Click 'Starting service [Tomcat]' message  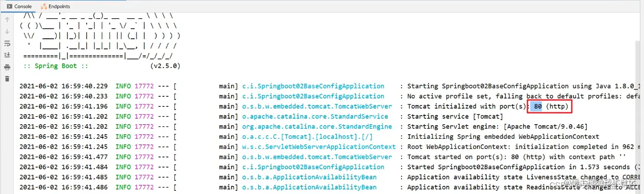click(x=455, y=116)
